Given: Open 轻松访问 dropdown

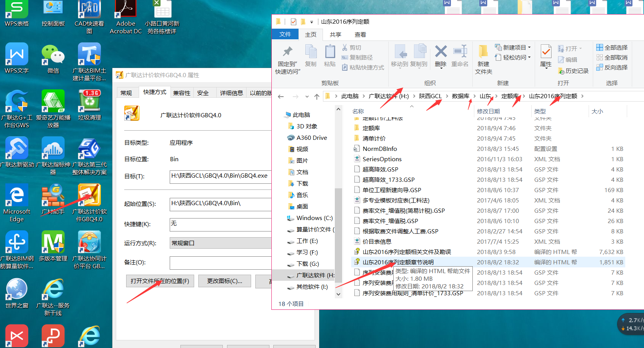Looking at the screenshot, I should tap(513, 57).
